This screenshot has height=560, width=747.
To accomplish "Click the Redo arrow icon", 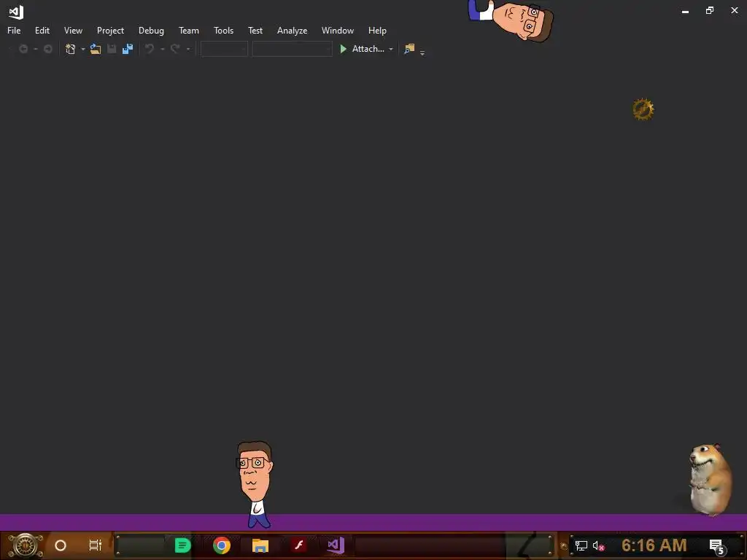I will point(175,49).
